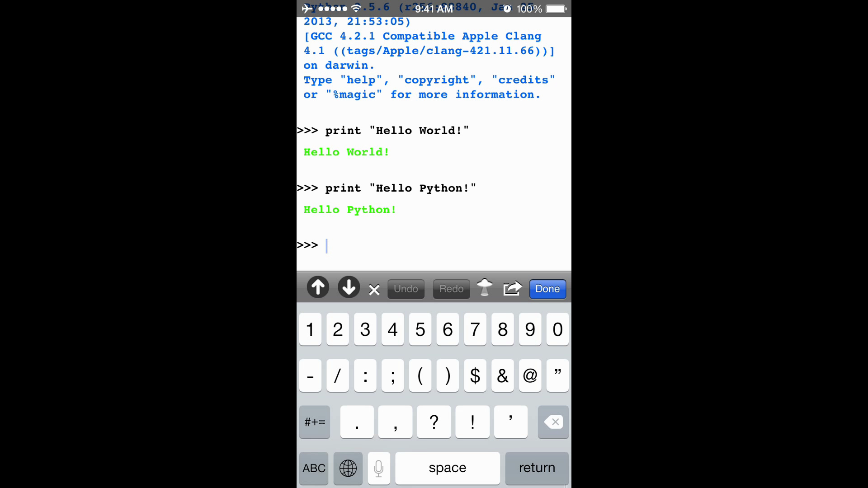Tap the microphone icon on keyboard
The height and width of the screenshot is (488, 868).
coord(378,468)
